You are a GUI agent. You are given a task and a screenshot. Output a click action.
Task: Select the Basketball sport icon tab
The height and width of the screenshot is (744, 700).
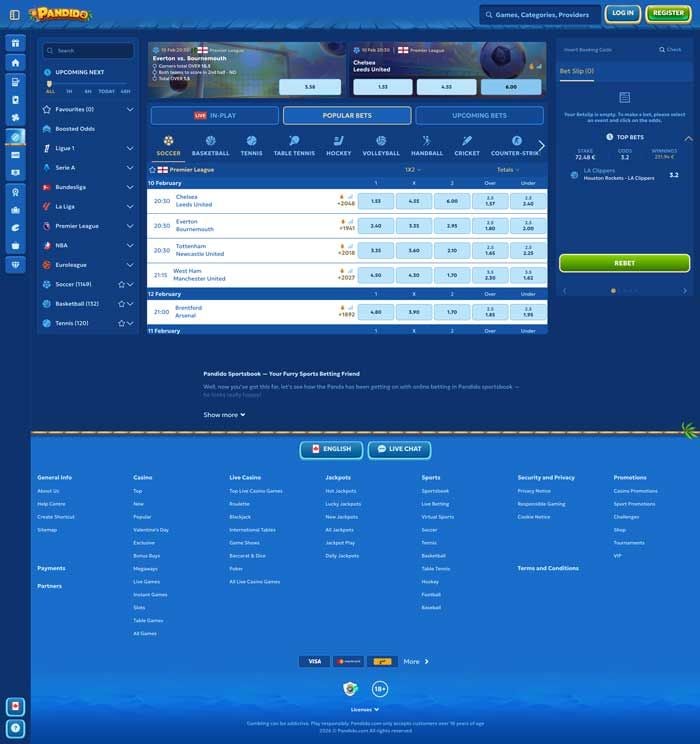[210, 146]
